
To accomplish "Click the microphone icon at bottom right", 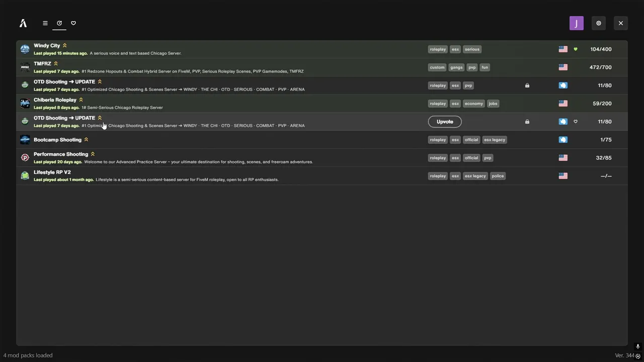I will point(637,346).
